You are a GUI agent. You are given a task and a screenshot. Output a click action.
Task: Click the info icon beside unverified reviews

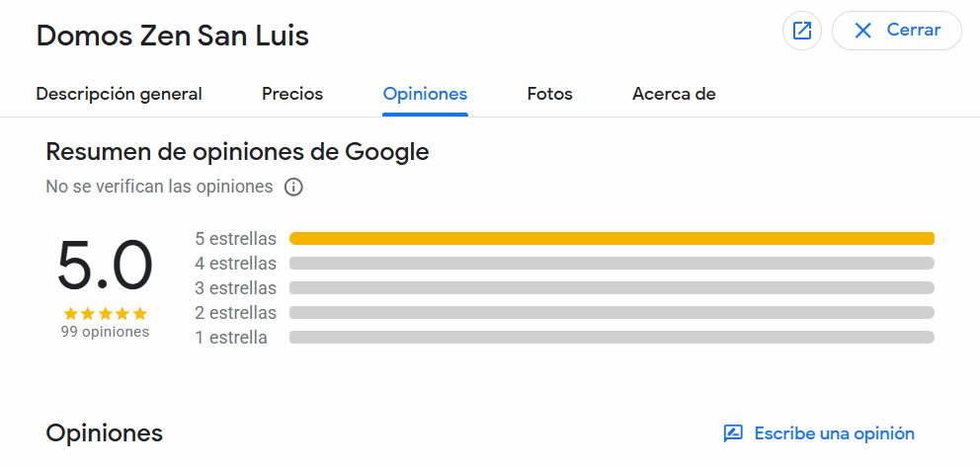293,187
